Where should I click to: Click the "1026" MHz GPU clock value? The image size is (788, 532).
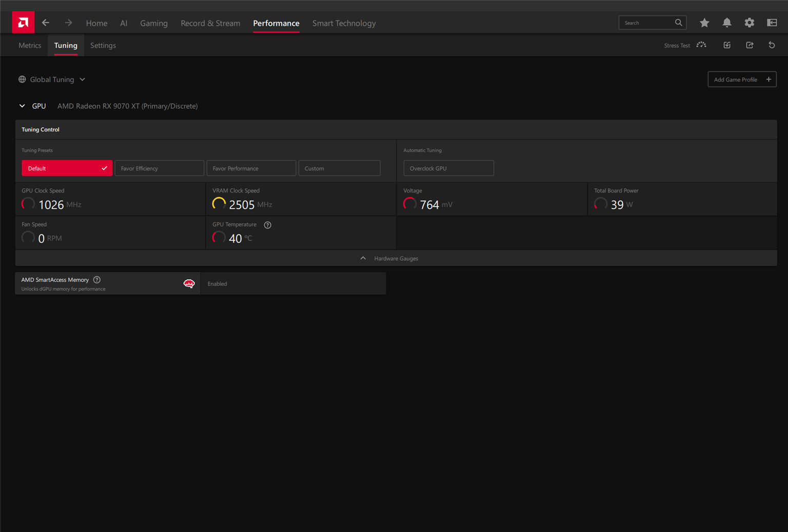coord(51,205)
